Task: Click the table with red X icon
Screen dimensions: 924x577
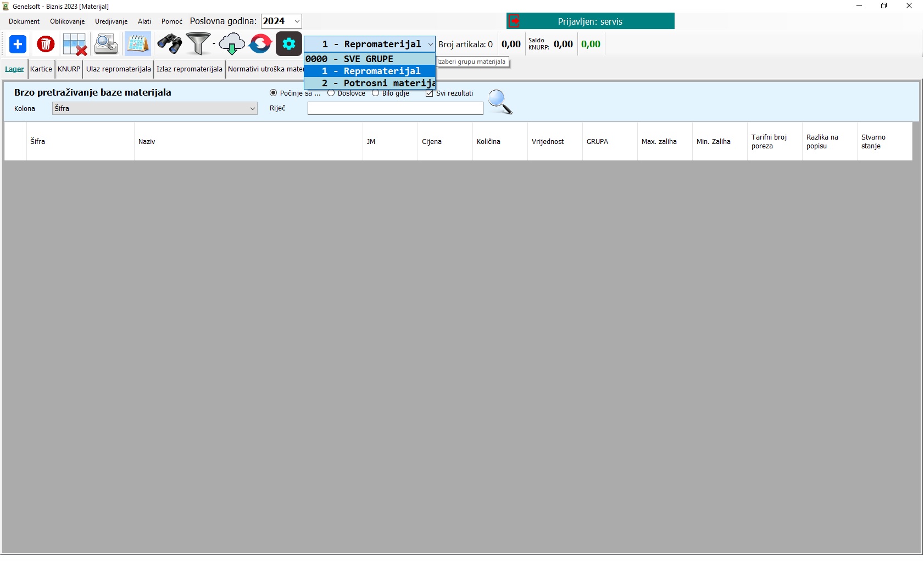Action: (x=75, y=44)
